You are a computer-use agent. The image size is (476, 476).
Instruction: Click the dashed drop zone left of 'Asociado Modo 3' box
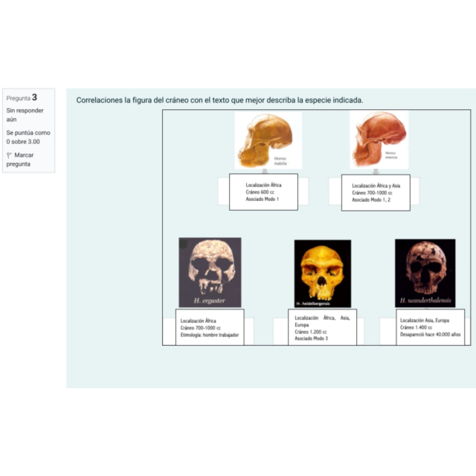tap(280, 331)
